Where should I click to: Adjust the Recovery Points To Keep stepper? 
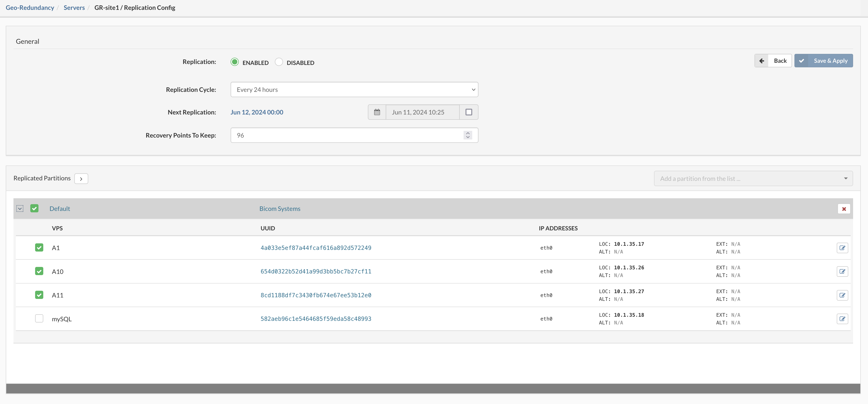tap(468, 135)
